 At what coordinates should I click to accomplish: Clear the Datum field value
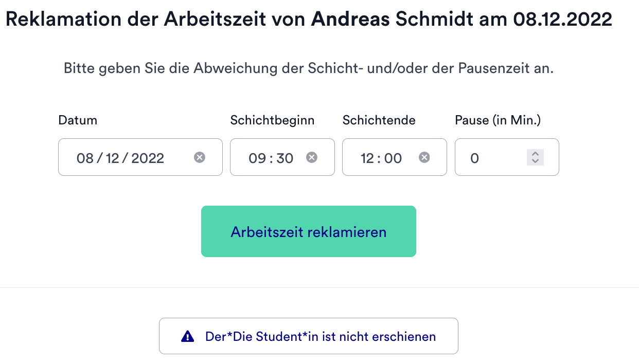click(x=200, y=157)
